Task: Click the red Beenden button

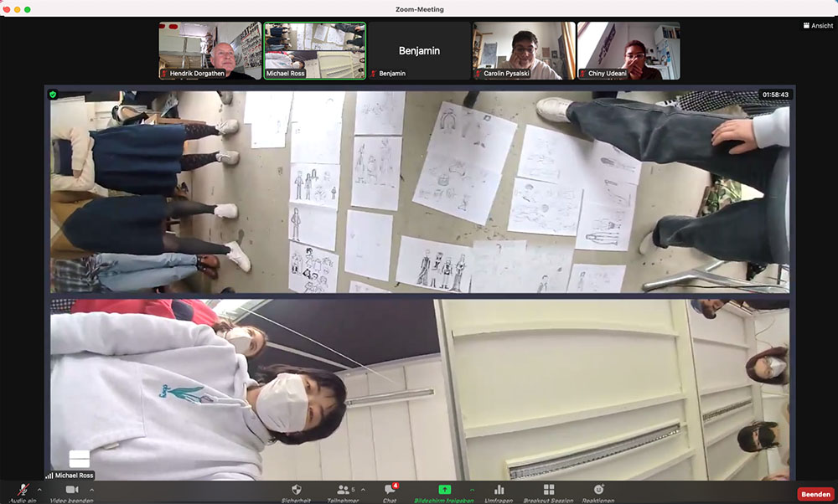Action: pyautogui.click(x=815, y=494)
